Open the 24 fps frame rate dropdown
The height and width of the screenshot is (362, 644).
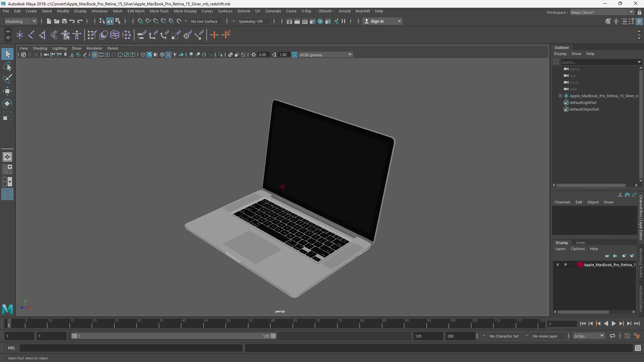[589, 336]
